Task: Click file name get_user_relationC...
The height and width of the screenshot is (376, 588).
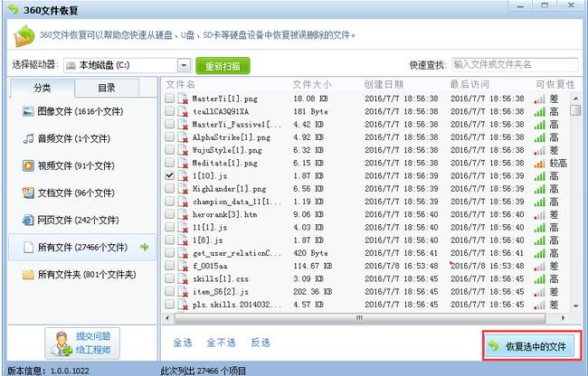Action: point(237,254)
